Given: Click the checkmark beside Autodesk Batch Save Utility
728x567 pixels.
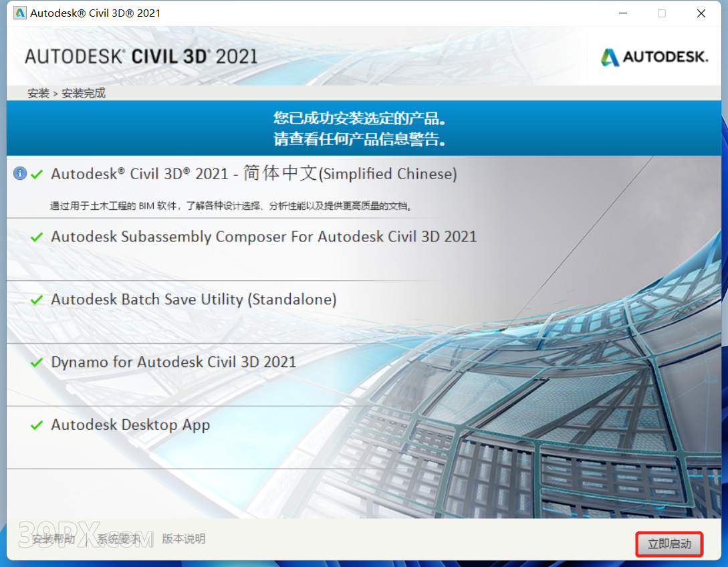Looking at the screenshot, I should pos(37,300).
